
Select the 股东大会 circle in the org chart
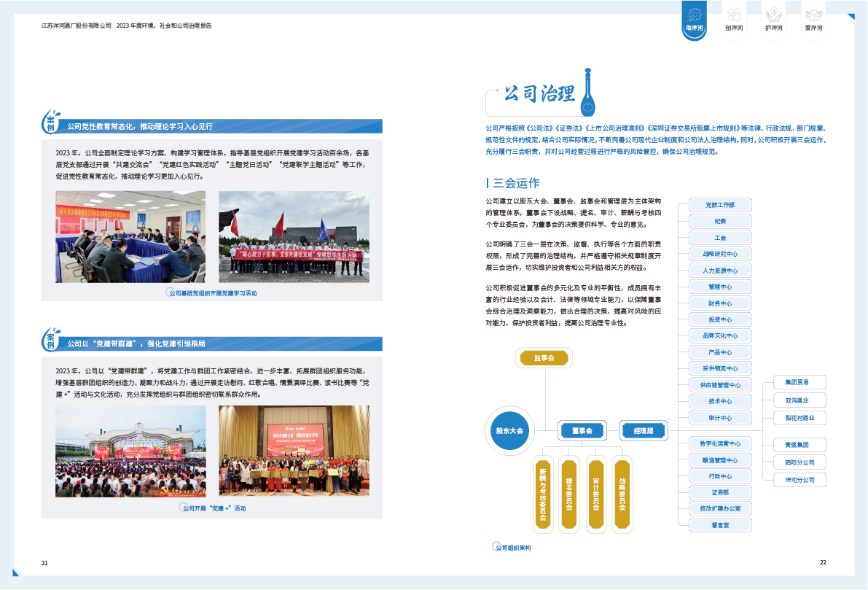pos(510,431)
